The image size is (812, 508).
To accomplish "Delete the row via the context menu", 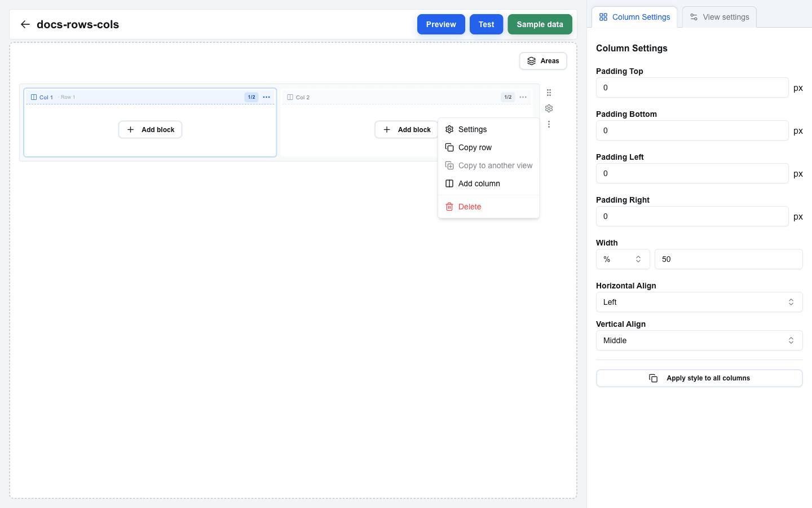I will tap(488, 207).
